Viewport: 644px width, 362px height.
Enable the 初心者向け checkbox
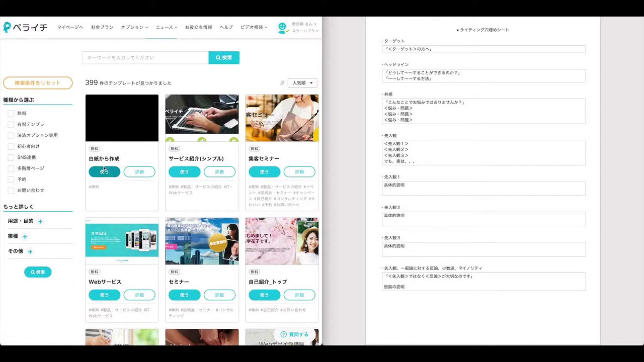11,146
